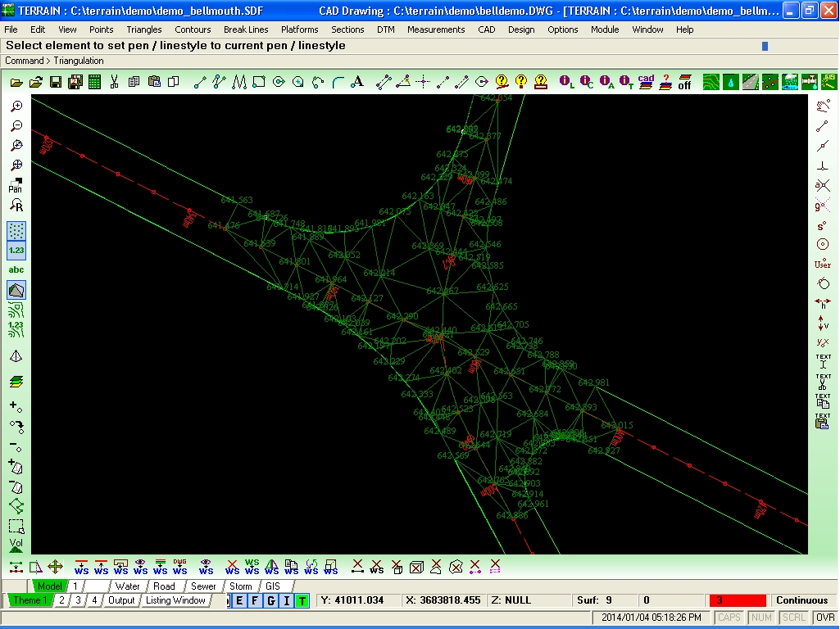Screen dimensions: 840x629
Task: Toggle the green T status button
Action: coord(302,600)
